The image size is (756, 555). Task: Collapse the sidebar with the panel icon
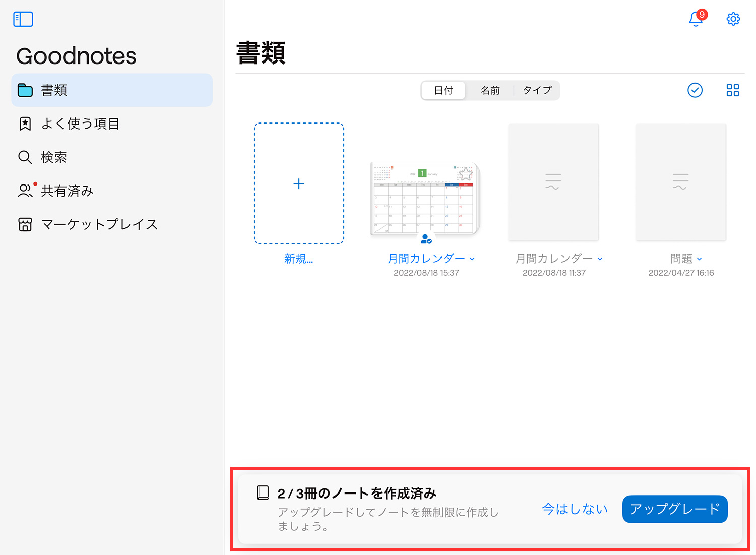coord(23,19)
